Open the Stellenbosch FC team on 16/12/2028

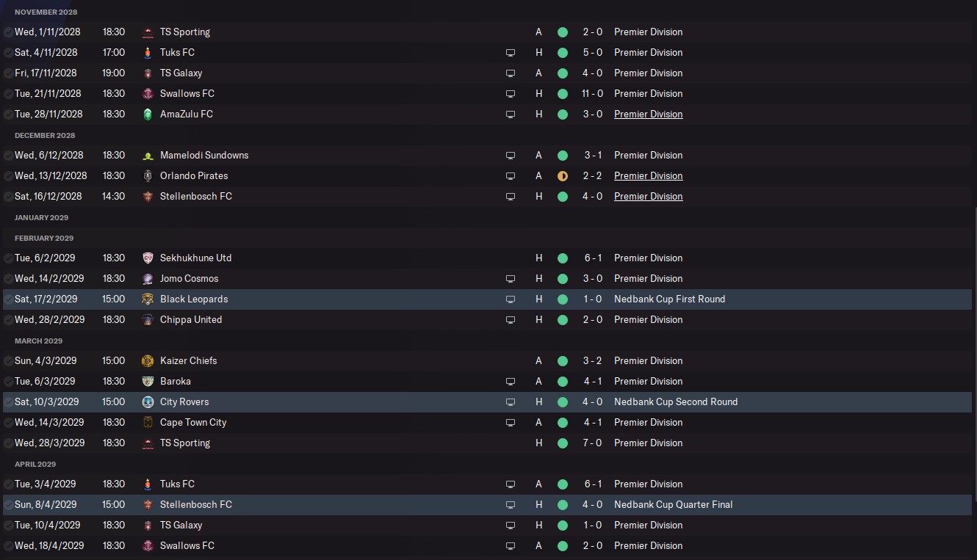pos(196,197)
